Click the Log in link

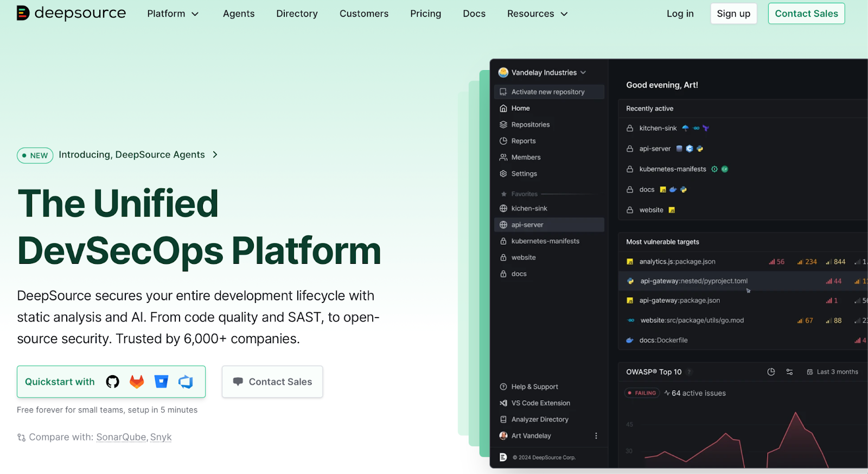tap(680, 14)
